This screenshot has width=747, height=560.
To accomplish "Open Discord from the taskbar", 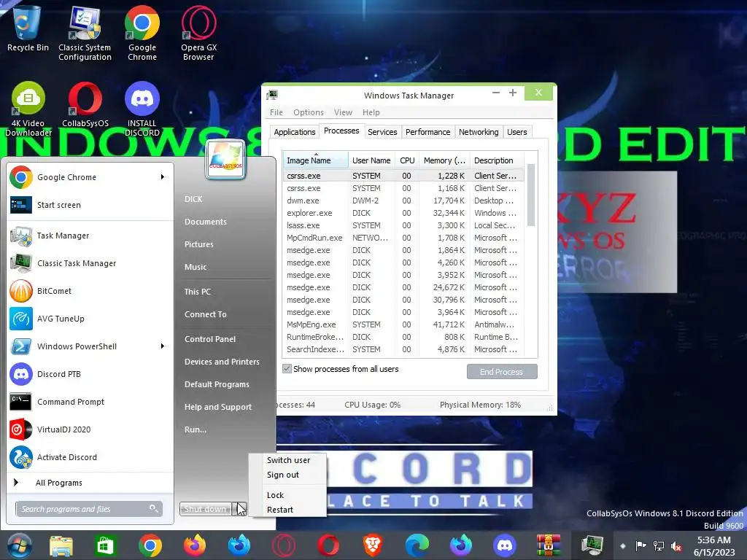I will coord(505,545).
